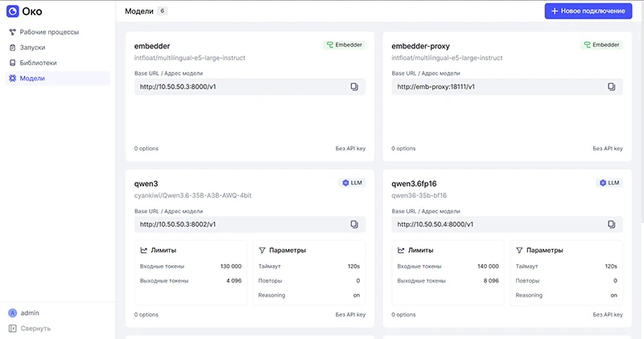Click Новое подключение button
The width and height of the screenshot is (644, 339).
588,11
